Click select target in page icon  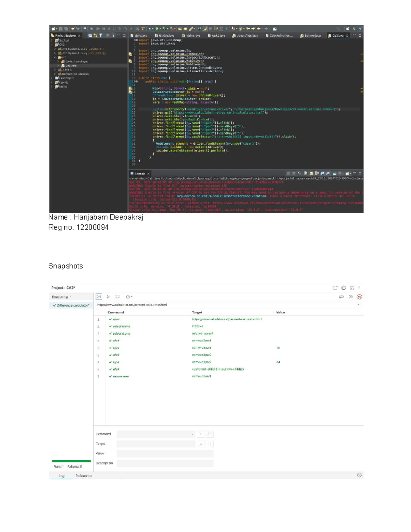tap(201, 444)
